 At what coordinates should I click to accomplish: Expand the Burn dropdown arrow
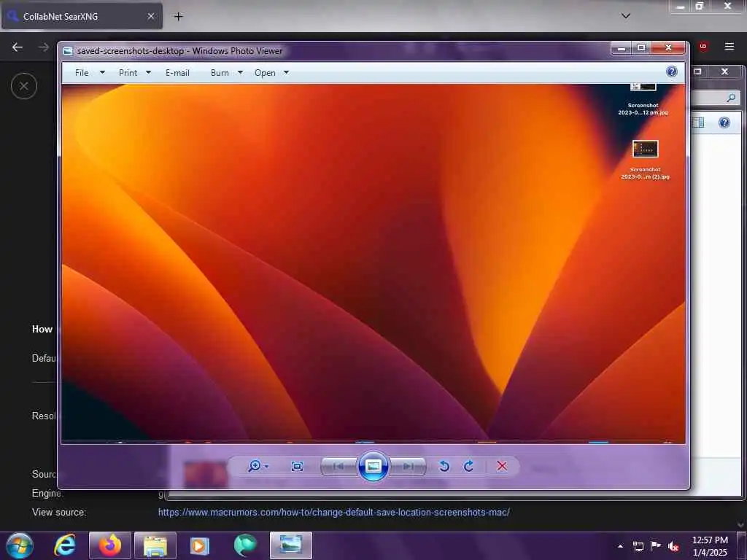click(240, 72)
